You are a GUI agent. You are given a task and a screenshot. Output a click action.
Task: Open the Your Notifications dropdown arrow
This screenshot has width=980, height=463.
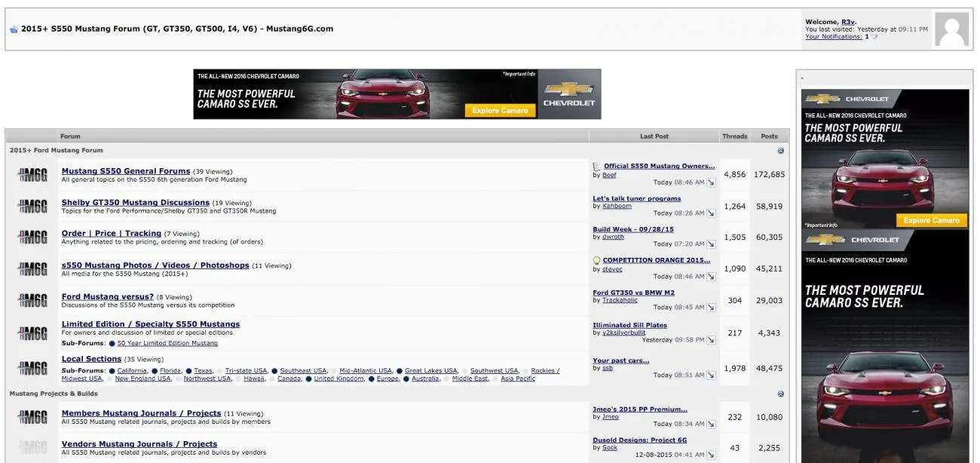(874, 37)
